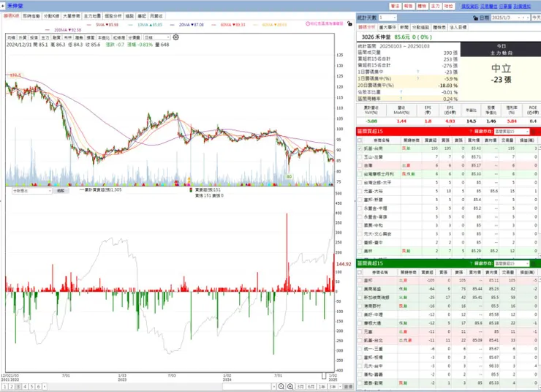
Task: Switch to the 分點K線 tab
Action: pos(51,16)
